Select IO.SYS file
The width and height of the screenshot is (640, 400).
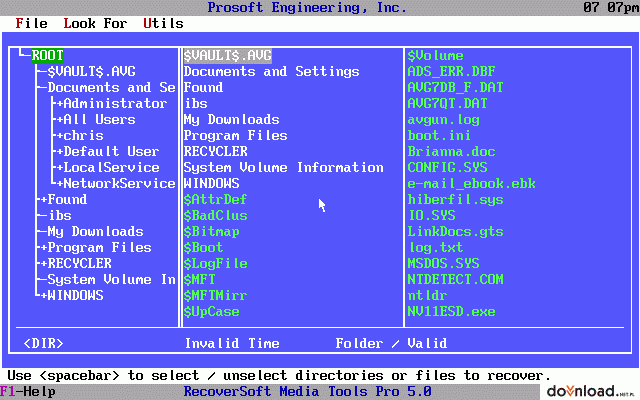[432, 216]
